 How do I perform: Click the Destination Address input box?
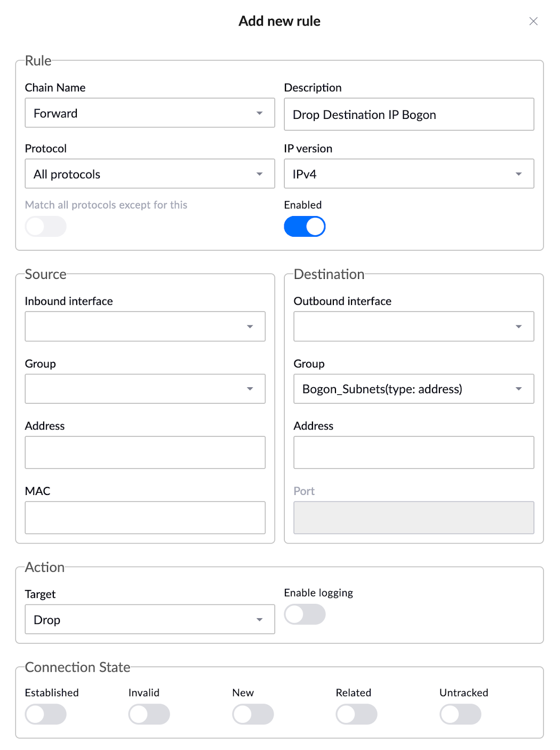[413, 452]
